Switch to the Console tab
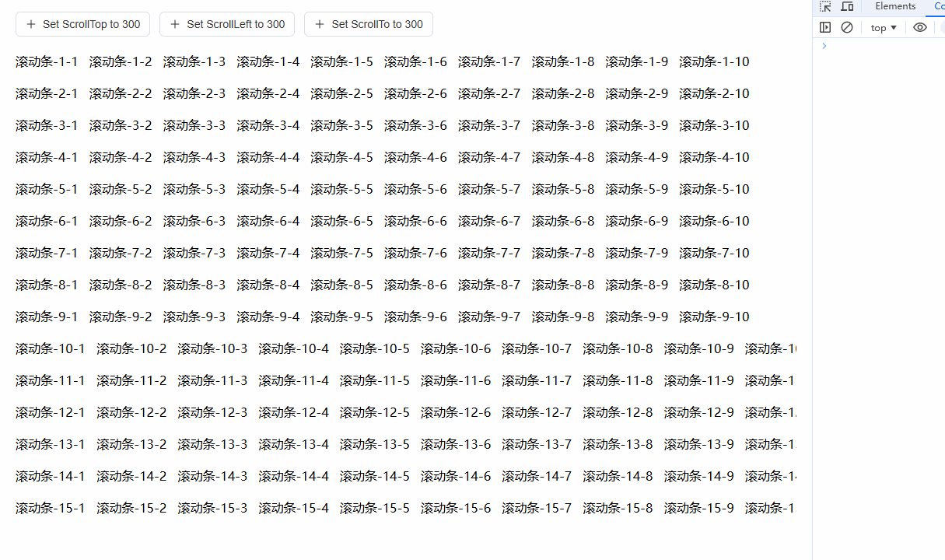The width and height of the screenshot is (945, 560). [939, 5]
